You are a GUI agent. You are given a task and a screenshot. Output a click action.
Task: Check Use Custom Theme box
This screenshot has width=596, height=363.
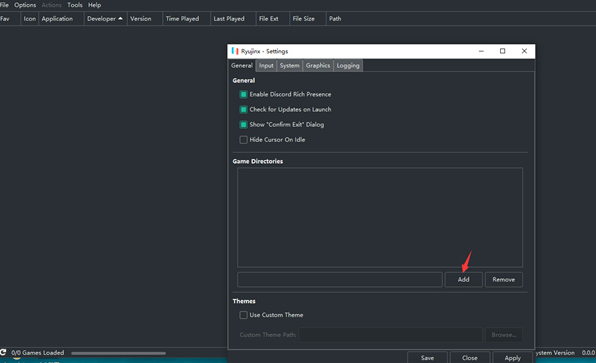243,315
